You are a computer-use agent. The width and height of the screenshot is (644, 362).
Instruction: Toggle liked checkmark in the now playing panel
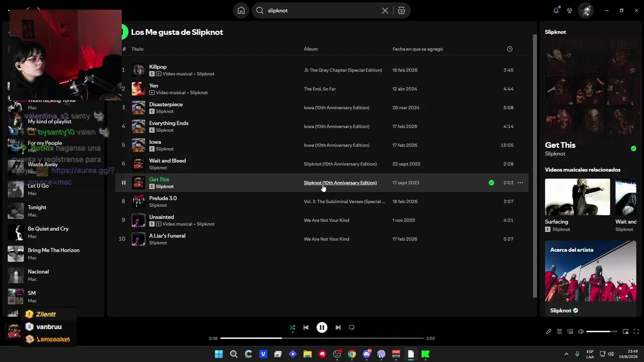coord(633,148)
